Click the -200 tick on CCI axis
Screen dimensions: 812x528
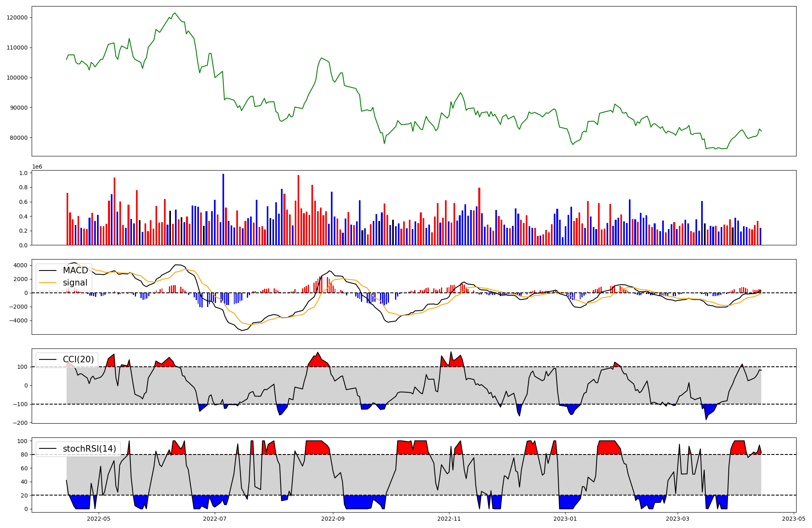pyautogui.click(x=20, y=423)
